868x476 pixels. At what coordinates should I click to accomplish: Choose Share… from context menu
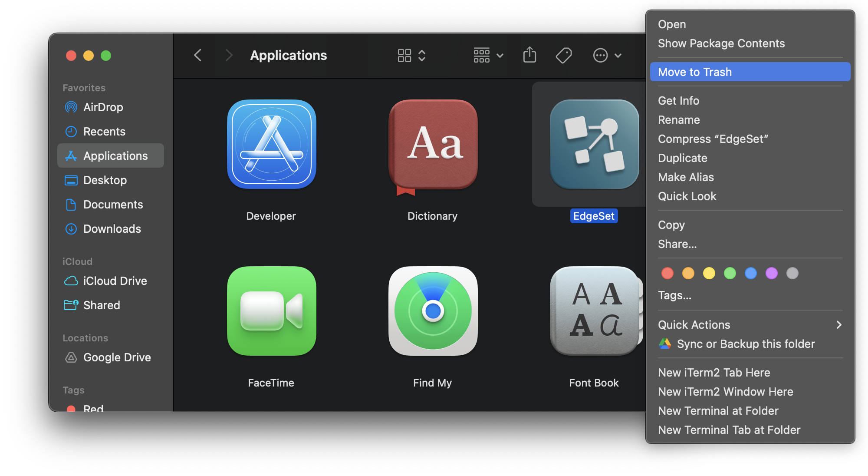pyautogui.click(x=750, y=244)
